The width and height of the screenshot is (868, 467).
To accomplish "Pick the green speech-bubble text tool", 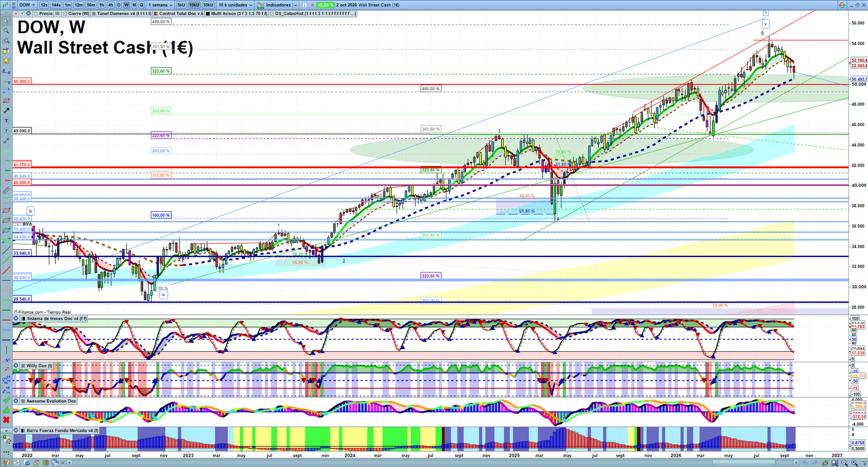I will tap(7, 131).
